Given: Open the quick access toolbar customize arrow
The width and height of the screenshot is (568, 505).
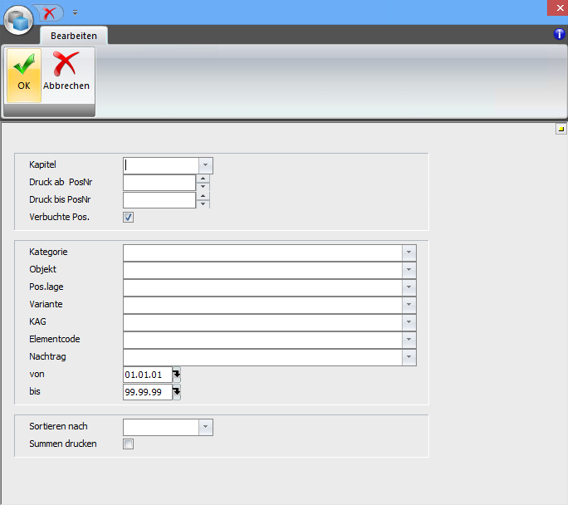Looking at the screenshot, I should pos(75,13).
